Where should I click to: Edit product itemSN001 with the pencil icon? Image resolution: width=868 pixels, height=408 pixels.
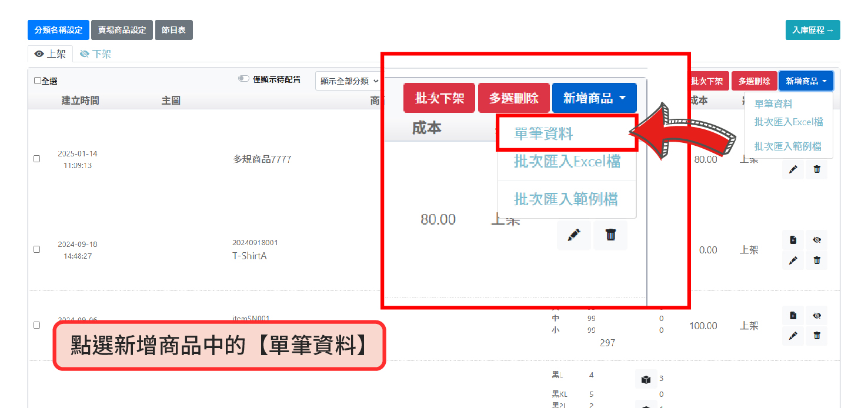pyautogui.click(x=793, y=336)
